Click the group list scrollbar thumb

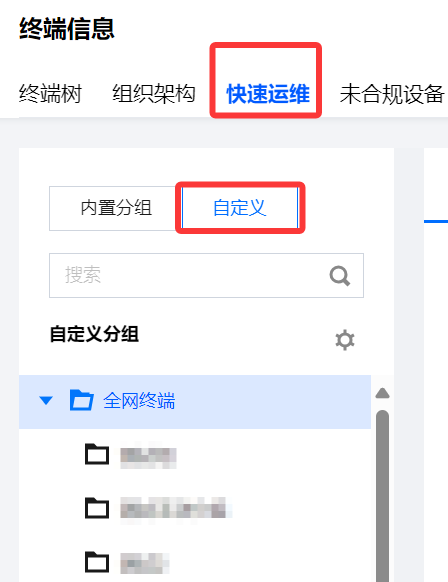pos(382,496)
